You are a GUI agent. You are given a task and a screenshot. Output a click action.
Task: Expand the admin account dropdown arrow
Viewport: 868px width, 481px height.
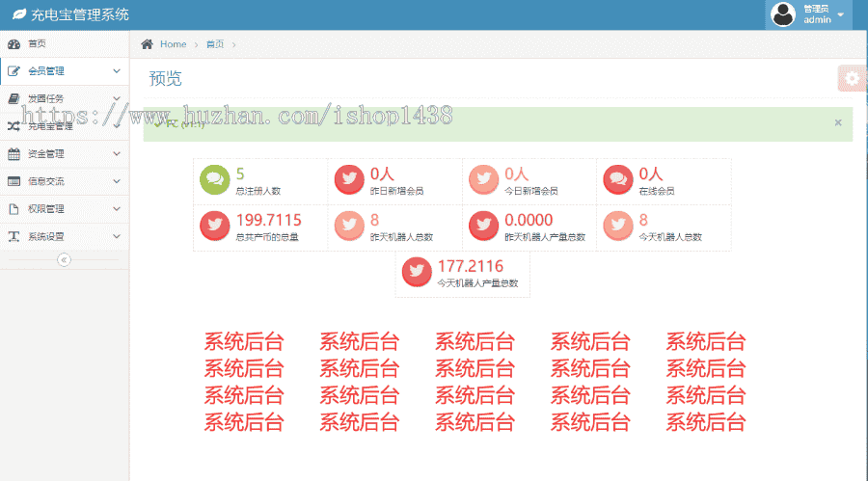[841, 15]
